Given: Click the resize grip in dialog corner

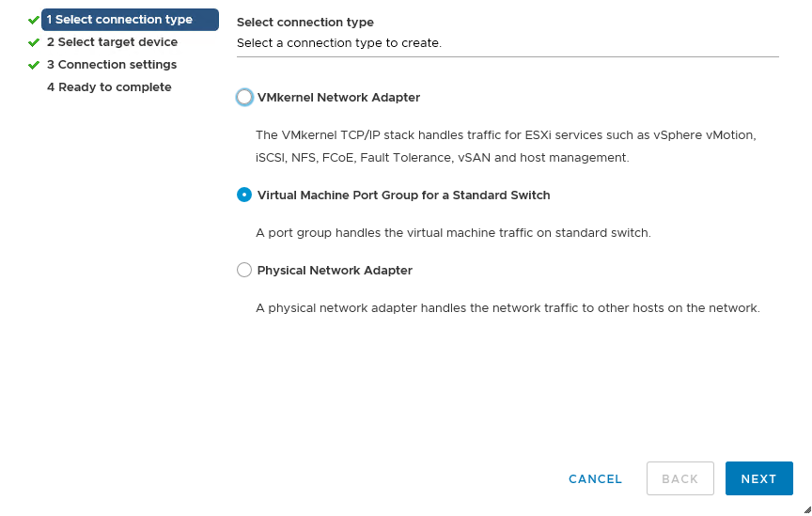Looking at the screenshot, I should (x=804, y=508).
